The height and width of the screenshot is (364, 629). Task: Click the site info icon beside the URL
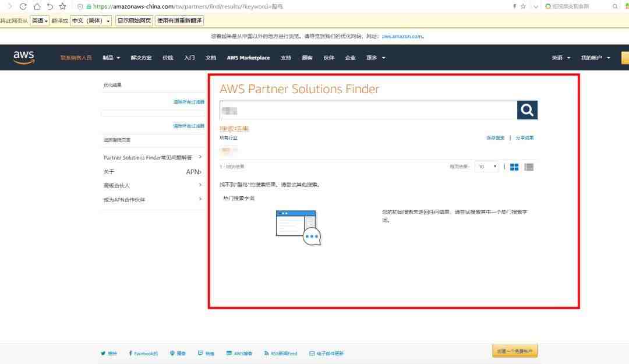(x=80, y=6)
